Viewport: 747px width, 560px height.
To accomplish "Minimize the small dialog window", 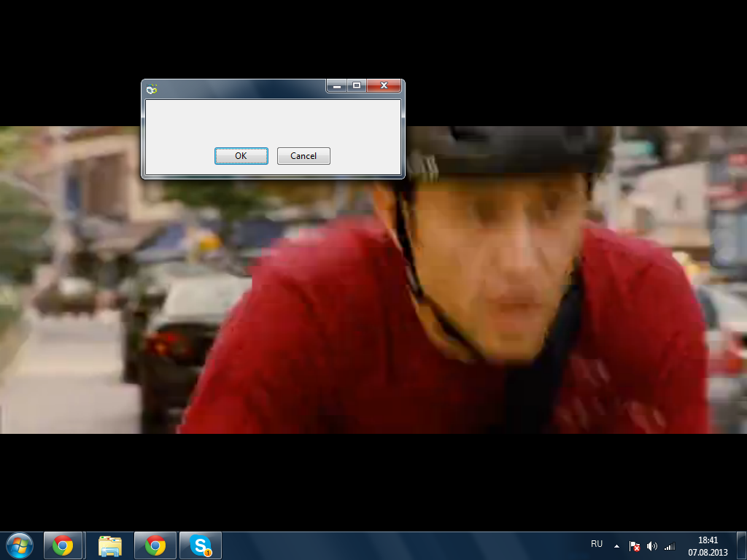I will click(x=337, y=86).
